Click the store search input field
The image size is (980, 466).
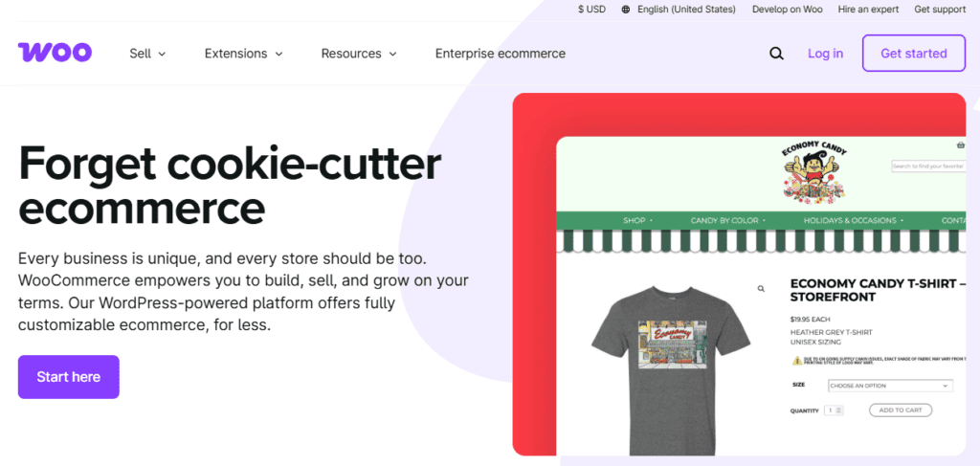928,166
